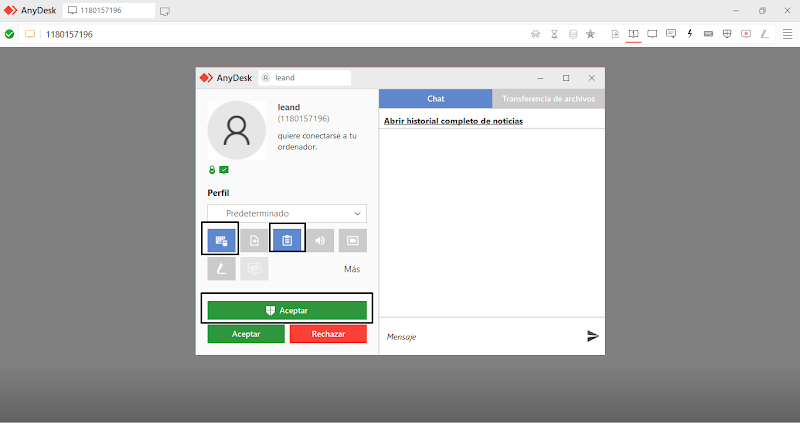
Task: Click the database stack icon
Action: click(573, 34)
